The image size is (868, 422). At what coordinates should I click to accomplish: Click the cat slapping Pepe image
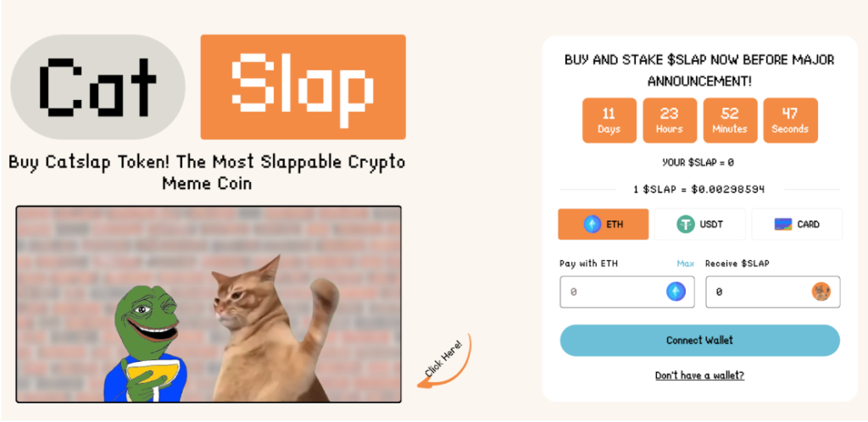209,304
